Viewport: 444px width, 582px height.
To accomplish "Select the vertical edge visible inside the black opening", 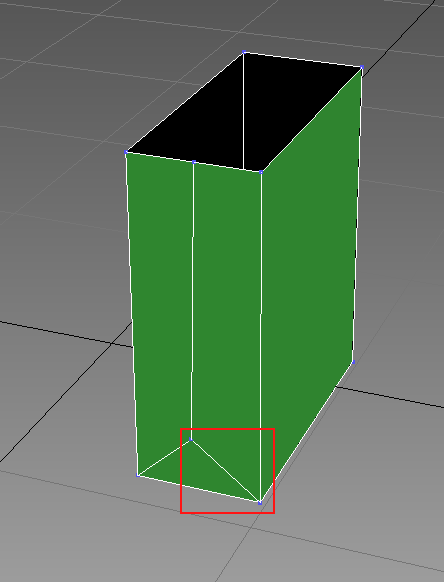I will [244, 111].
